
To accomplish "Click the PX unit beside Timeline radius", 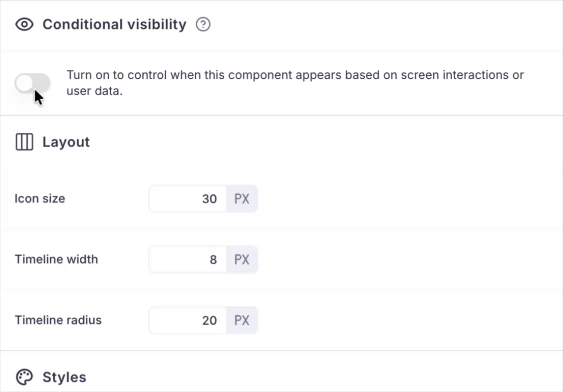I will 242,320.
